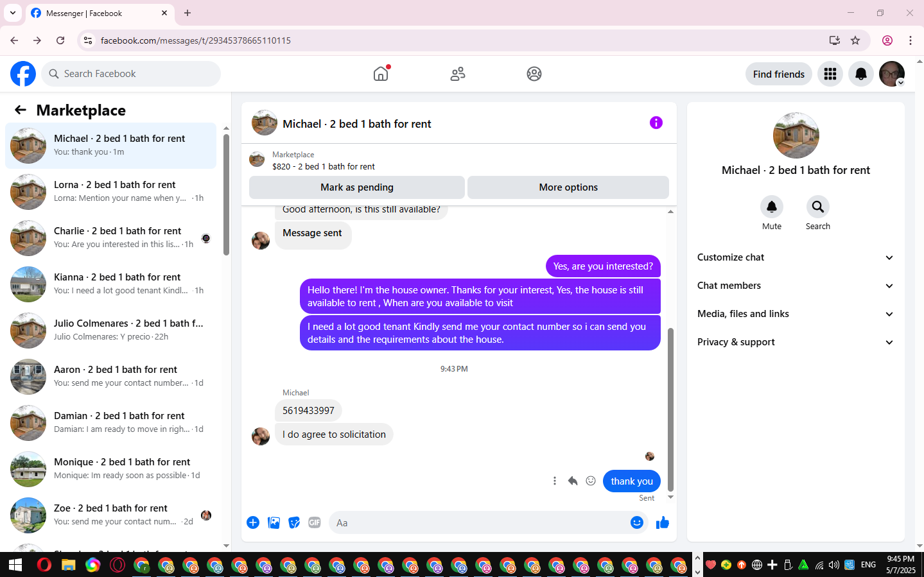
Task: View site information icon in address bar
Action: coord(88,40)
